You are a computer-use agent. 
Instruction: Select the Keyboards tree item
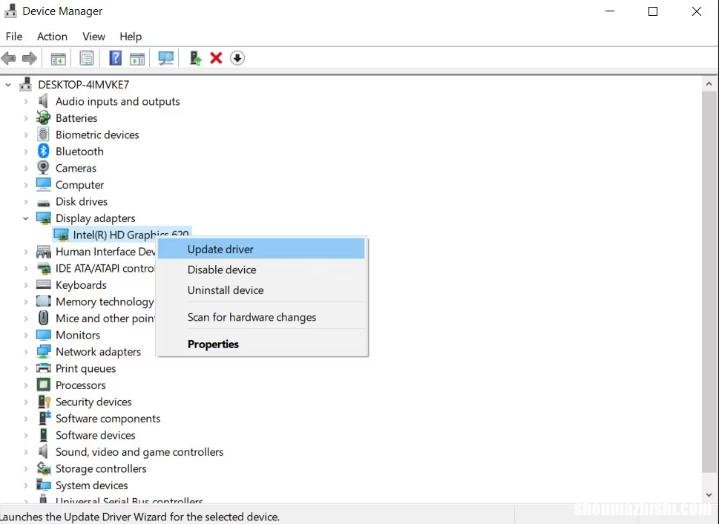coord(81,285)
